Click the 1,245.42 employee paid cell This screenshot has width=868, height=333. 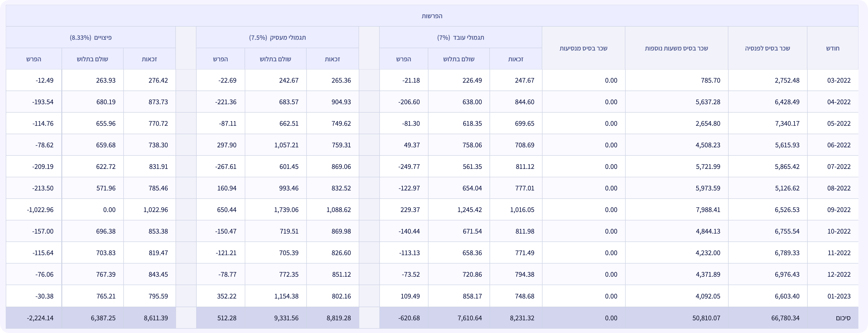[469, 210]
